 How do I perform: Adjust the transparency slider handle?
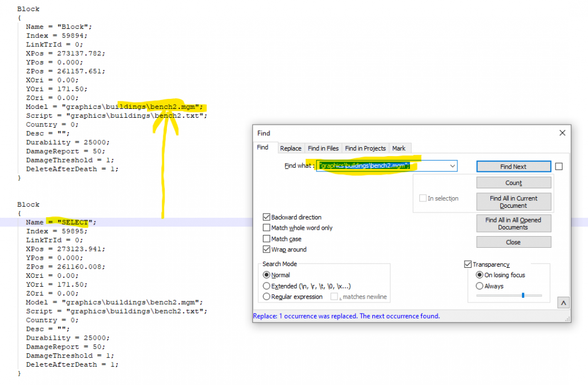523,296
